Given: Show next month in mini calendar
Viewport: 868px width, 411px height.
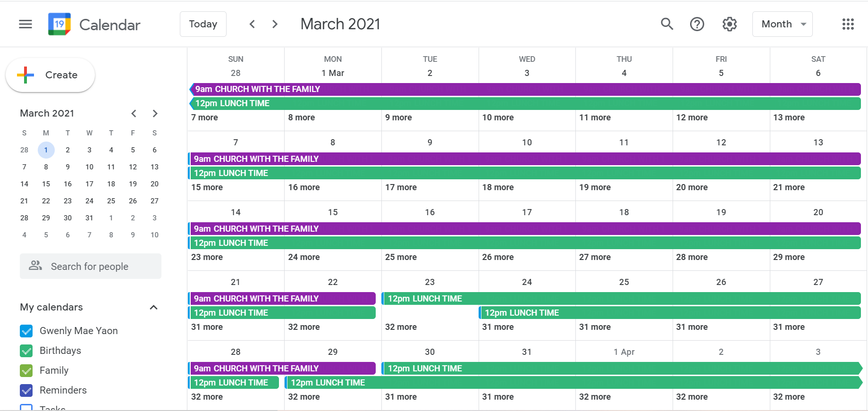Looking at the screenshot, I should (x=155, y=113).
